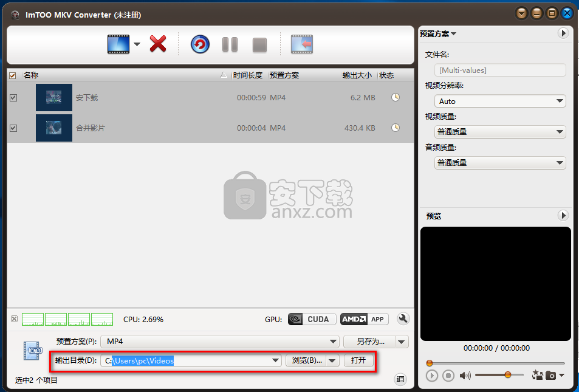Sort by 输出大小 column header
The image size is (579, 392).
[357, 75]
